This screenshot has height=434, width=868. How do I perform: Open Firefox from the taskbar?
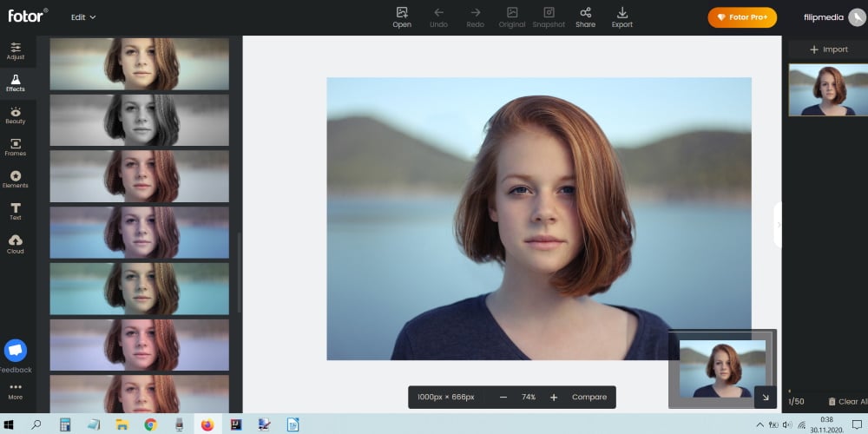click(207, 424)
